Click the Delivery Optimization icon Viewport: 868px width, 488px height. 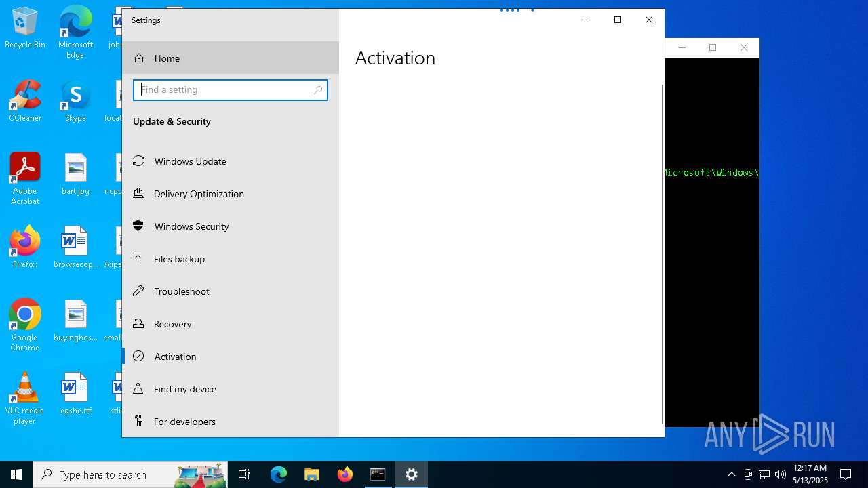[138, 193]
